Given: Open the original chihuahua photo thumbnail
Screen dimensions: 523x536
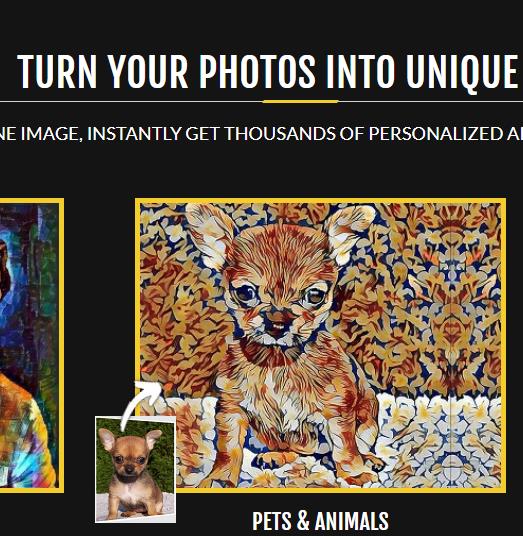Looking at the screenshot, I should coord(136,469).
